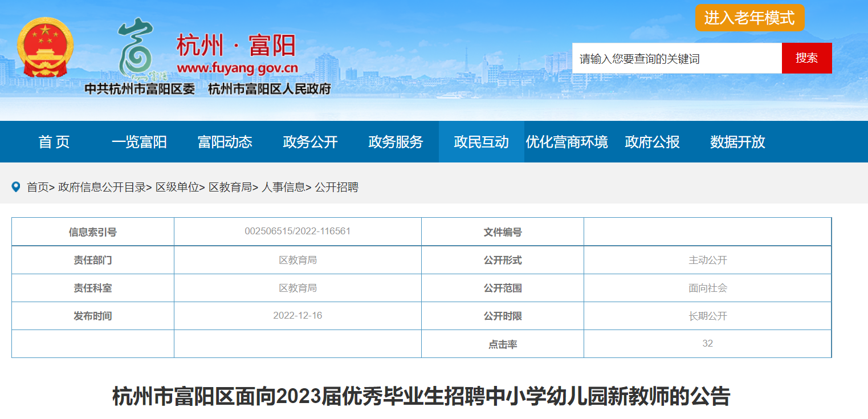
Task: Open the 首页 navigation tab
Action: (x=54, y=142)
